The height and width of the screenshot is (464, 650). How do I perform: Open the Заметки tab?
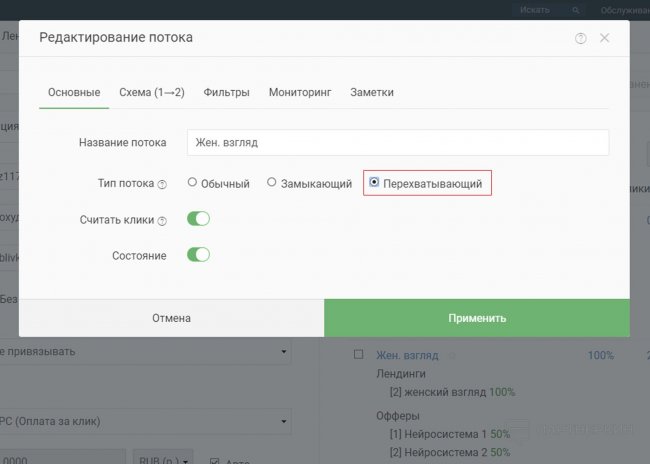point(372,92)
